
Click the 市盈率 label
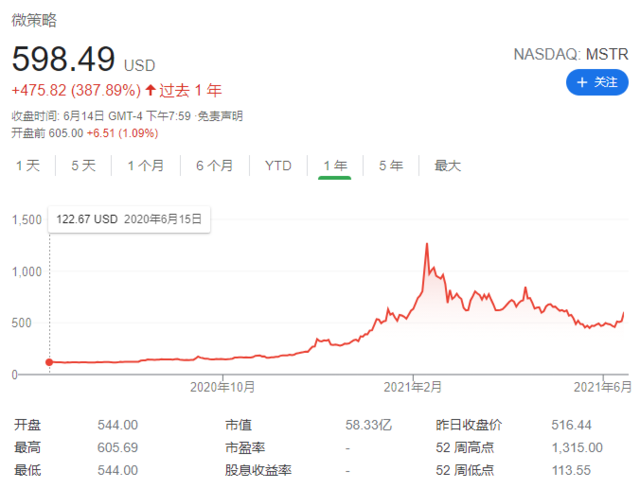pos(245,447)
